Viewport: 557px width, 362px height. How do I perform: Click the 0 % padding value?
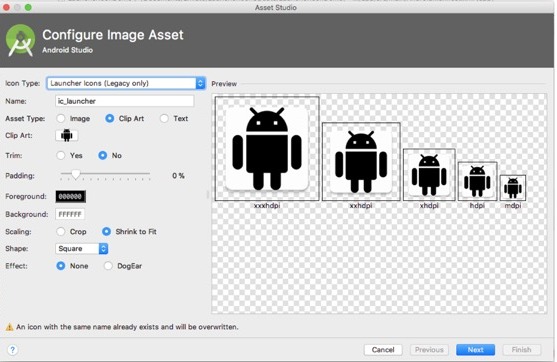tap(178, 175)
